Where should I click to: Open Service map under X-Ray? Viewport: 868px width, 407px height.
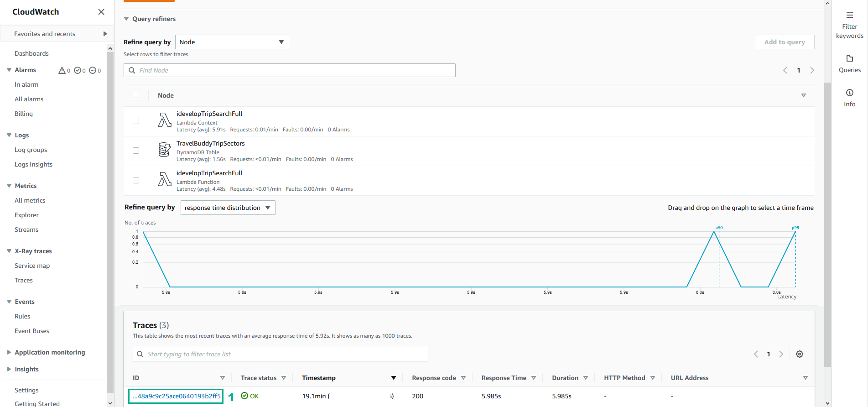pyautogui.click(x=32, y=266)
